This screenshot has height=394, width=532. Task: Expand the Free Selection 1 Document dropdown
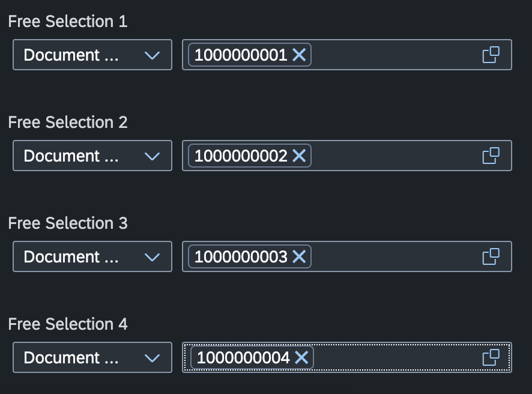[x=92, y=55]
